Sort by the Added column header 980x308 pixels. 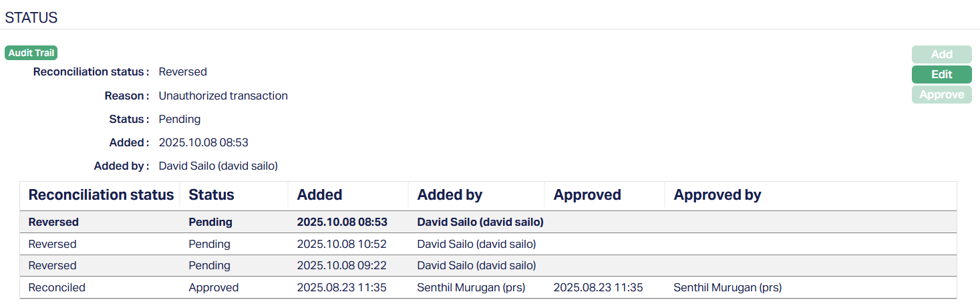pyautogui.click(x=319, y=195)
